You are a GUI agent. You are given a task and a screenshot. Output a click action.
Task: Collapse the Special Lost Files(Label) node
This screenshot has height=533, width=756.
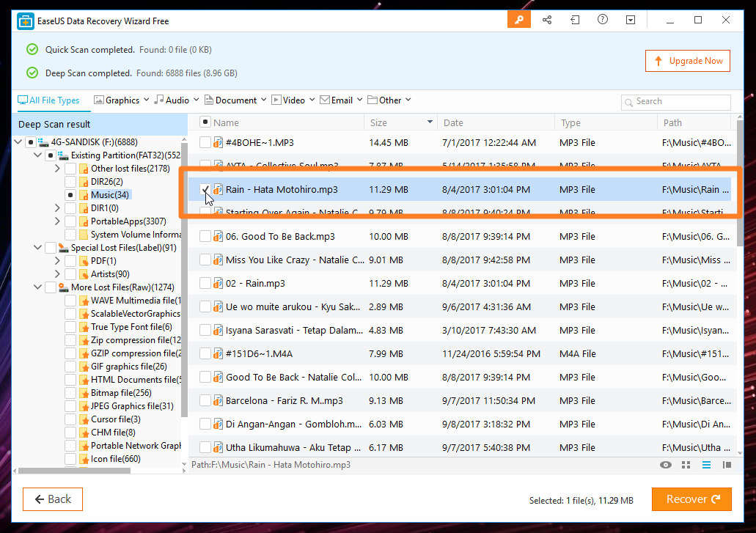point(37,248)
